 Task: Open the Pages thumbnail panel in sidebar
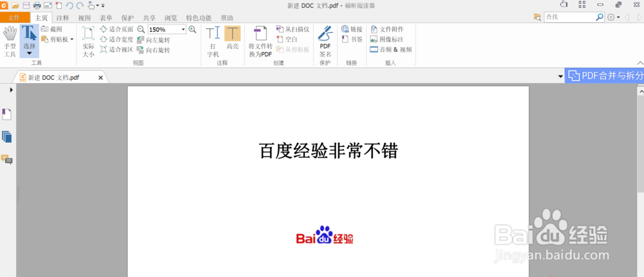(6, 137)
